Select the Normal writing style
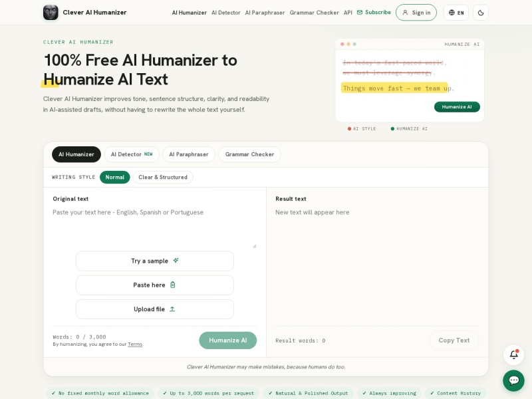Image resolution: width=532 pixels, height=399 pixels. coord(114,177)
